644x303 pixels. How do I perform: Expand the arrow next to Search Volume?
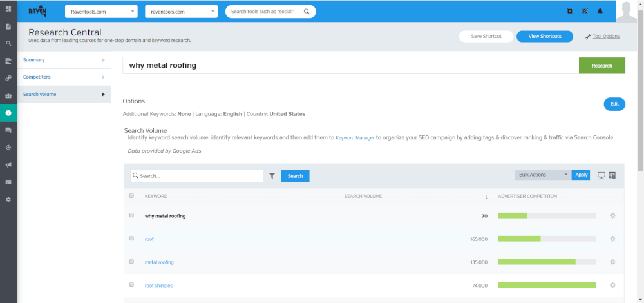click(103, 95)
